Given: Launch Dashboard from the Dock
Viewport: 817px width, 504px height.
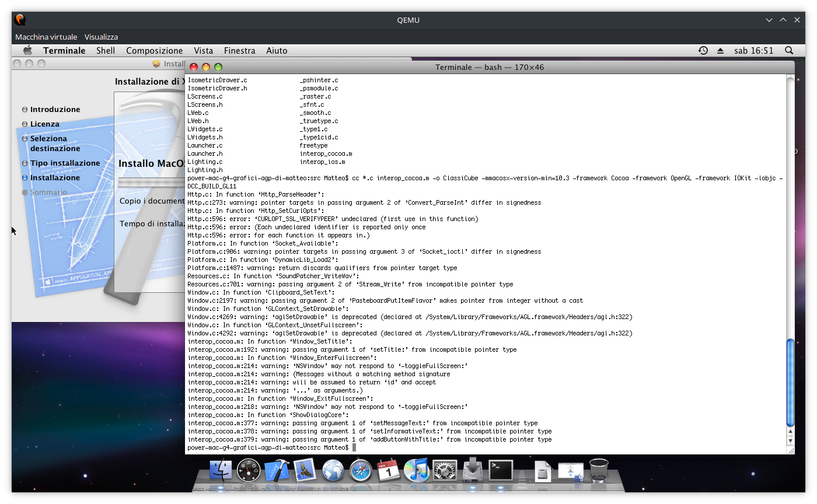Looking at the screenshot, I should [249, 470].
